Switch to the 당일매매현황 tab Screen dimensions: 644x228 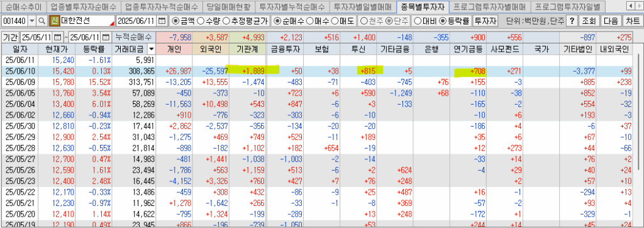(x=229, y=6)
